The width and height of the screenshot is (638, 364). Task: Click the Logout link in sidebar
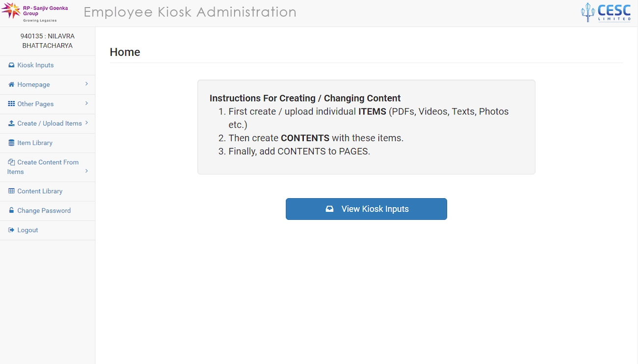click(27, 230)
